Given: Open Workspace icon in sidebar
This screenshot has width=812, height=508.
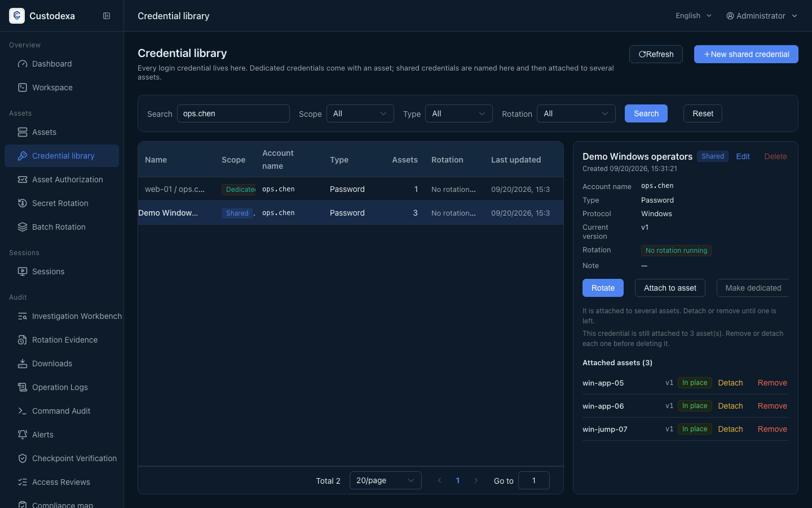Looking at the screenshot, I should click(x=23, y=87).
